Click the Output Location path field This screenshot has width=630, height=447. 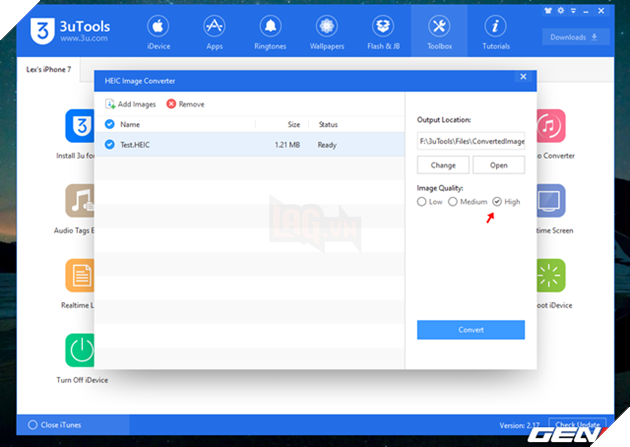pyautogui.click(x=470, y=141)
